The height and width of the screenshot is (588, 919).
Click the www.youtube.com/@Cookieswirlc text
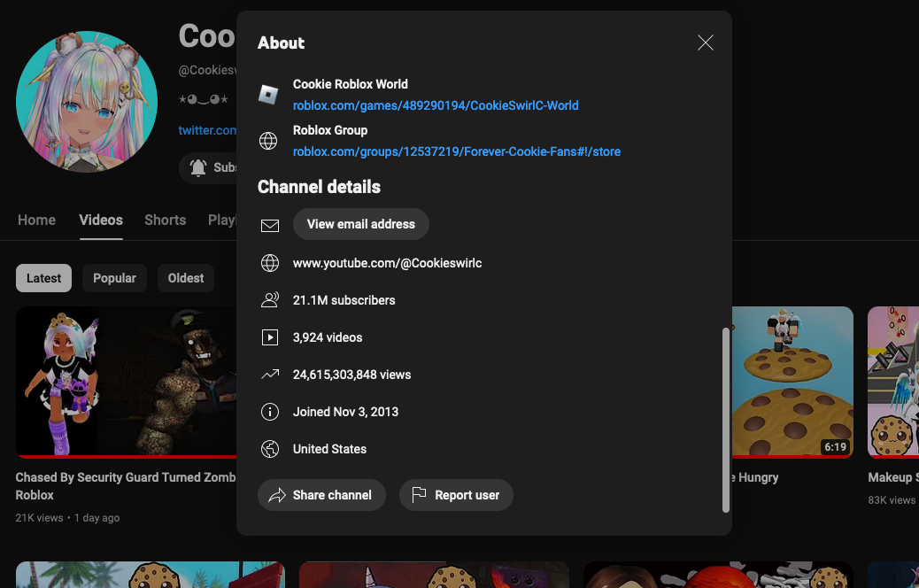point(388,263)
